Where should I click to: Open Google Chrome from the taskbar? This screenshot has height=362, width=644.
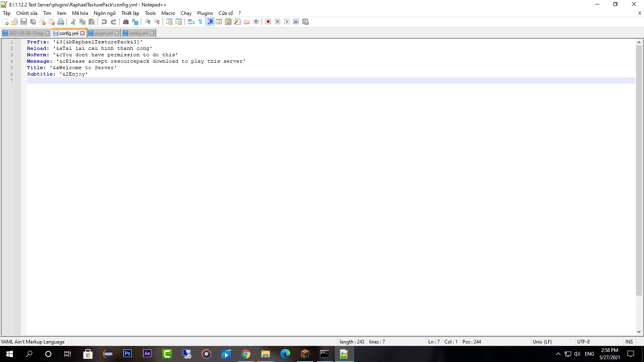(246, 354)
